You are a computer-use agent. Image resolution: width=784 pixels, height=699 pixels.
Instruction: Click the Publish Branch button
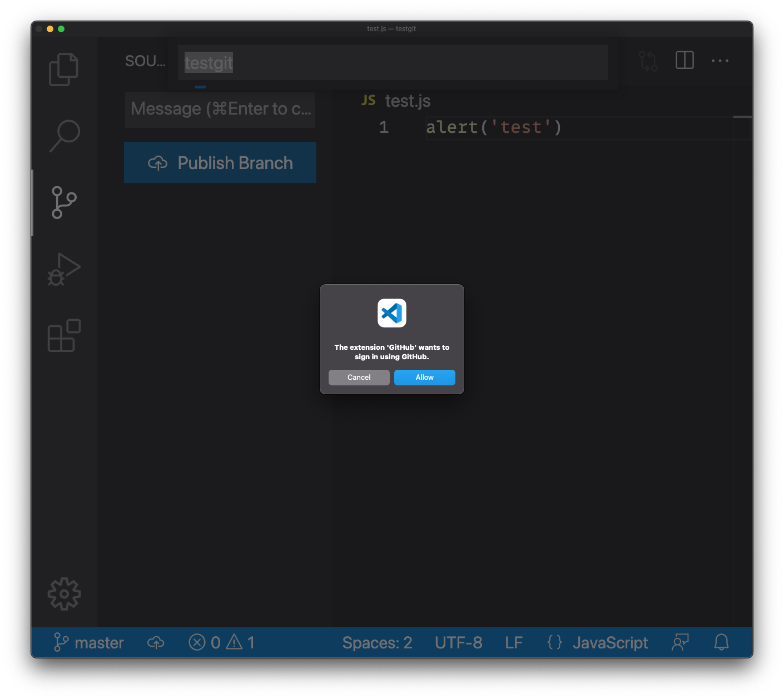[x=220, y=162]
